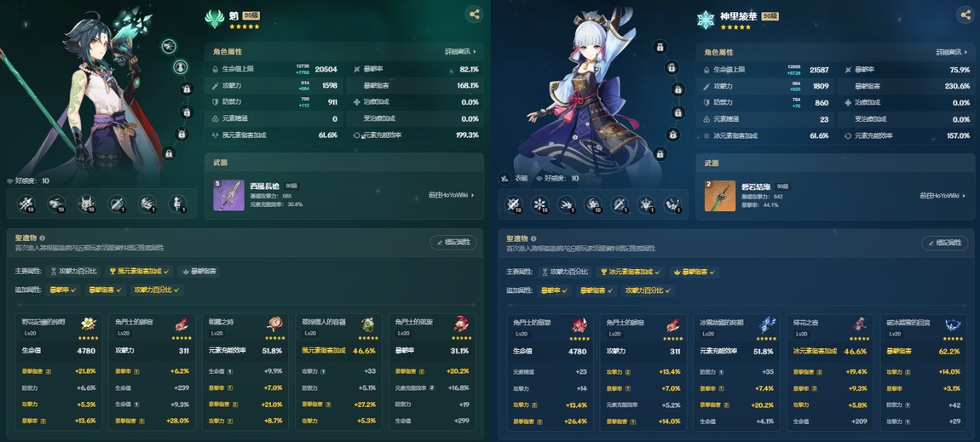
Task: Open the 西風長槍 weapon thumbnail
Action: (x=228, y=195)
